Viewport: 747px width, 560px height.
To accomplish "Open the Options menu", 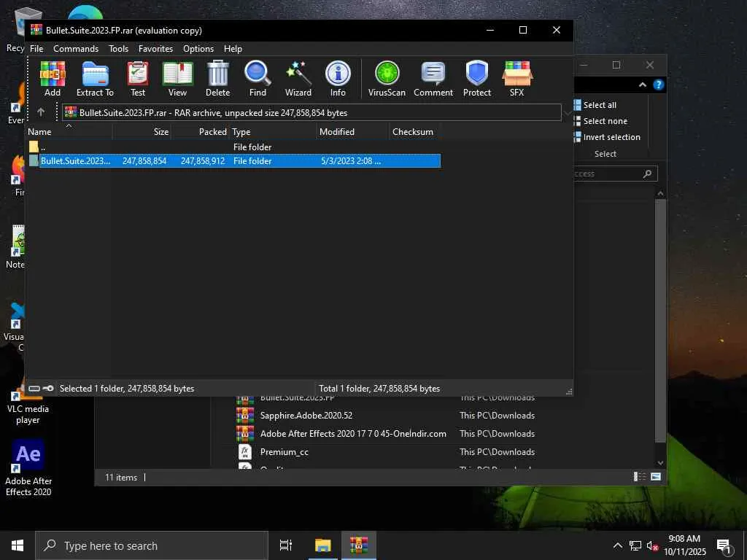I will pos(198,49).
